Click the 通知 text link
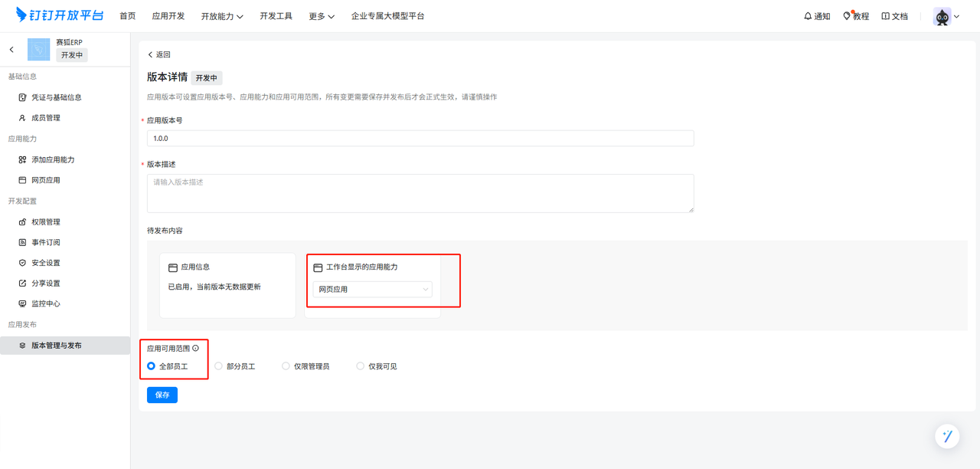The height and width of the screenshot is (469, 980). [822, 16]
